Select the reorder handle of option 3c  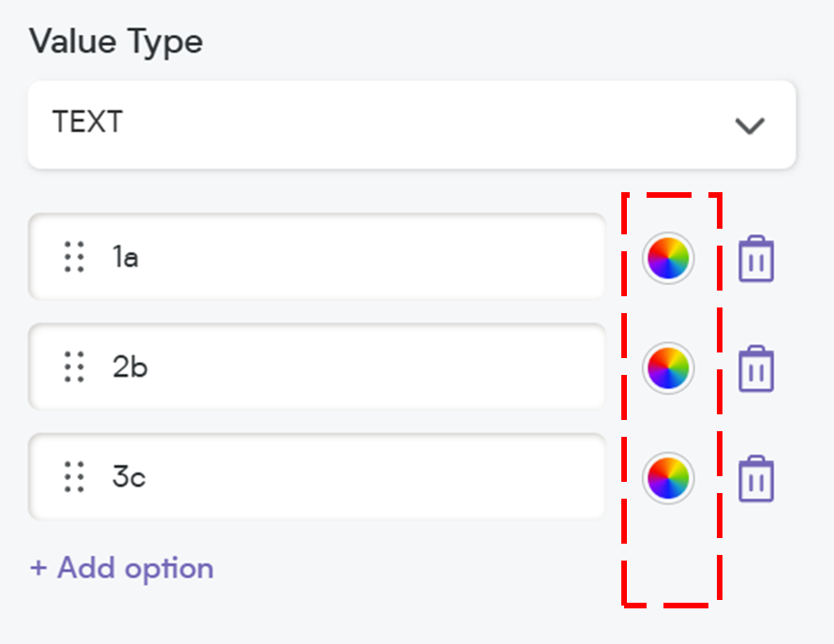point(74,477)
